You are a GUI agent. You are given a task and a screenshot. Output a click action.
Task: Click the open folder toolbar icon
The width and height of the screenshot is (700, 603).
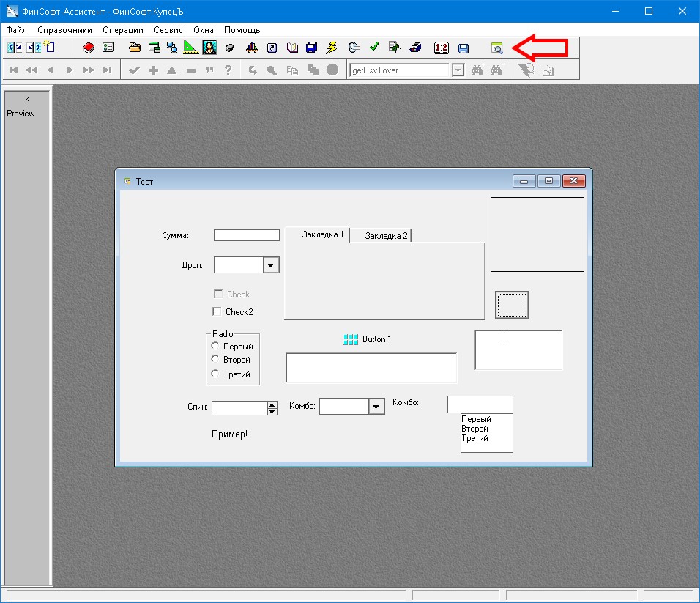pos(135,48)
